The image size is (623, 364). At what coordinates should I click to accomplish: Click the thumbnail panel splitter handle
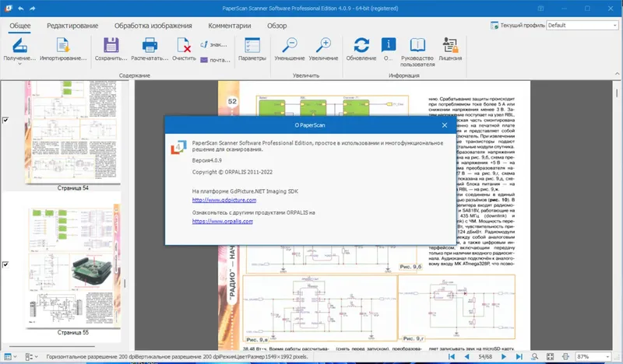(x=125, y=283)
